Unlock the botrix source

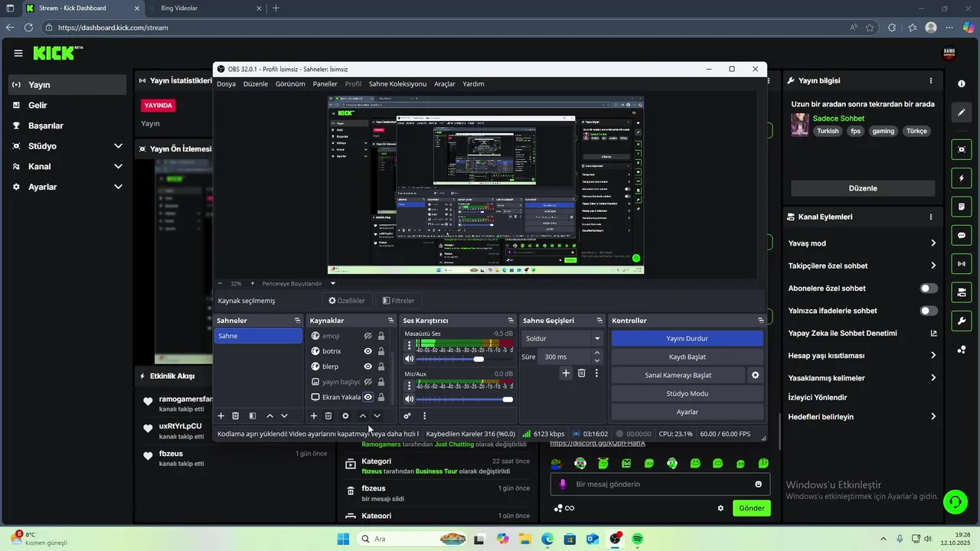pyautogui.click(x=381, y=351)
